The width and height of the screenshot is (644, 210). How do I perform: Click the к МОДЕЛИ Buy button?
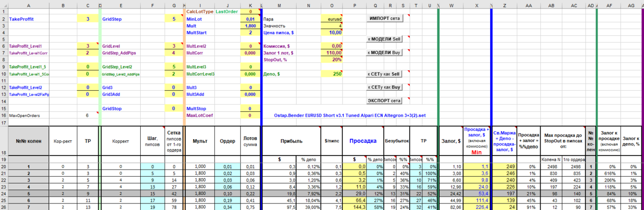point(384,52)
